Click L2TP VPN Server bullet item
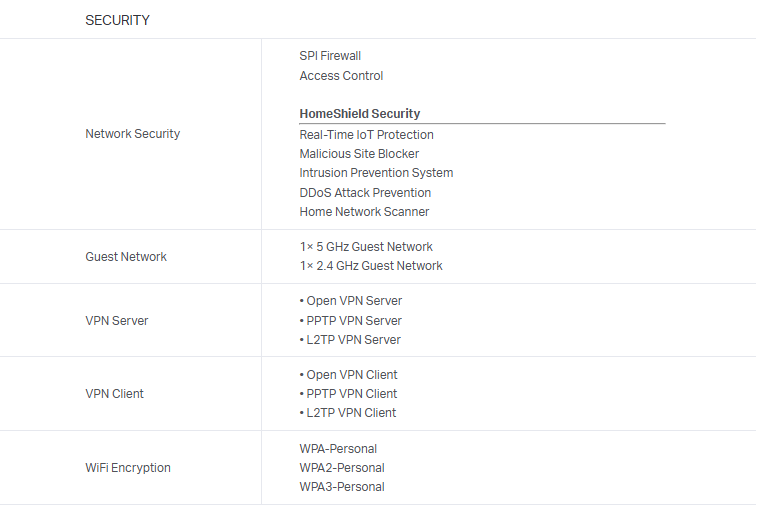760x516 pixels. click(350, 340)
